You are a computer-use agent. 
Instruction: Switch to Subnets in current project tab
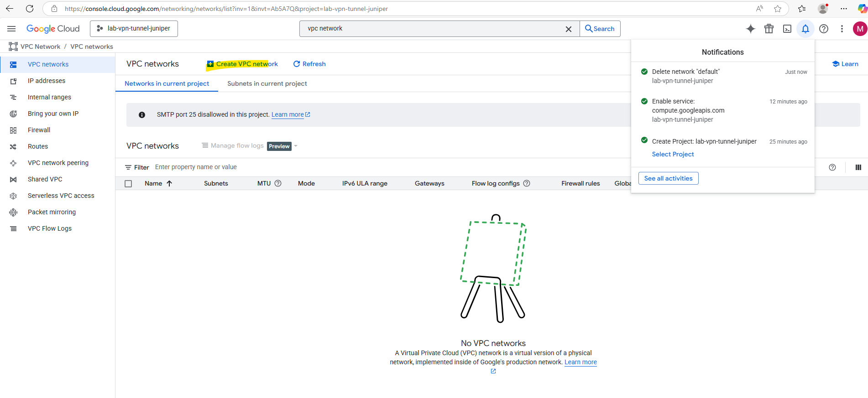(267, 83)
